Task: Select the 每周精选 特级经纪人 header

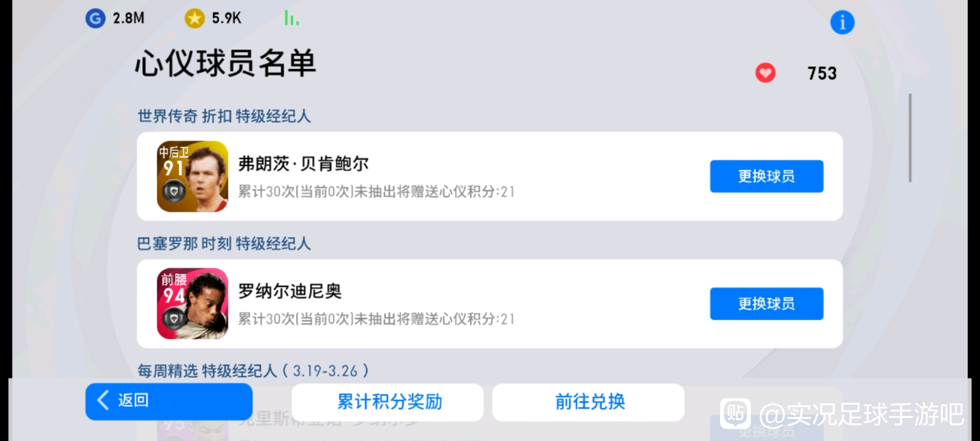Action: (x=253, y=371)
